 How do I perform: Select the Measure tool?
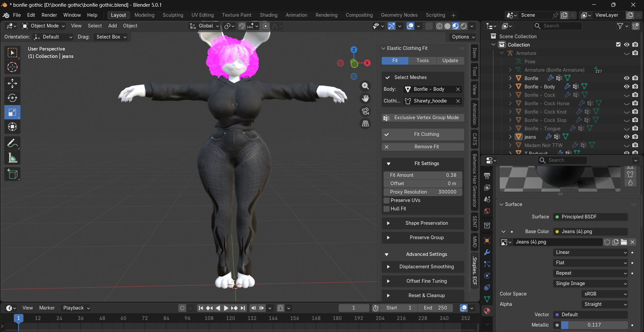(12, 158)
